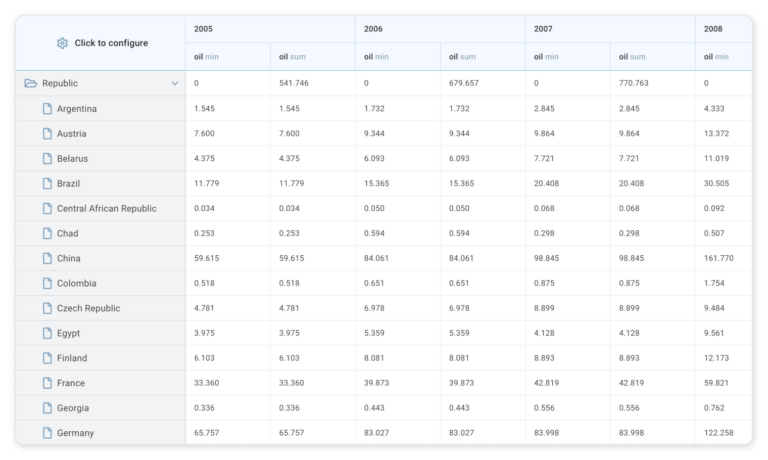Click the China 2008 cell 161.770
The image size is (768, 460).
click(724, 258)
